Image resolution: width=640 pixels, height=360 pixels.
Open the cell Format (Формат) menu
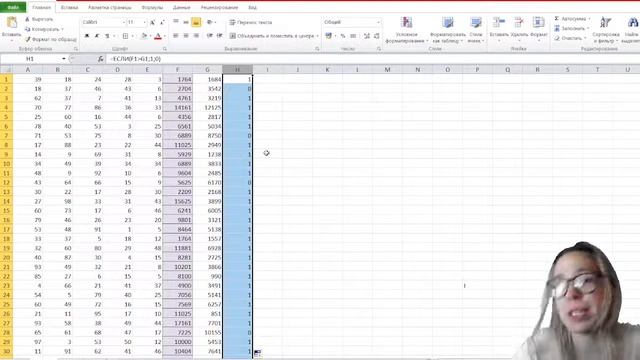click(539, 28)
